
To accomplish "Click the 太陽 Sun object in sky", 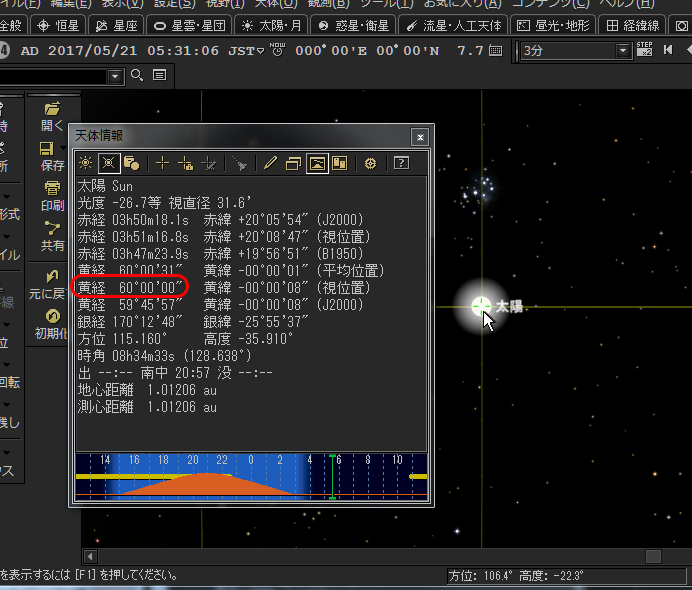I will pos(480,306).
